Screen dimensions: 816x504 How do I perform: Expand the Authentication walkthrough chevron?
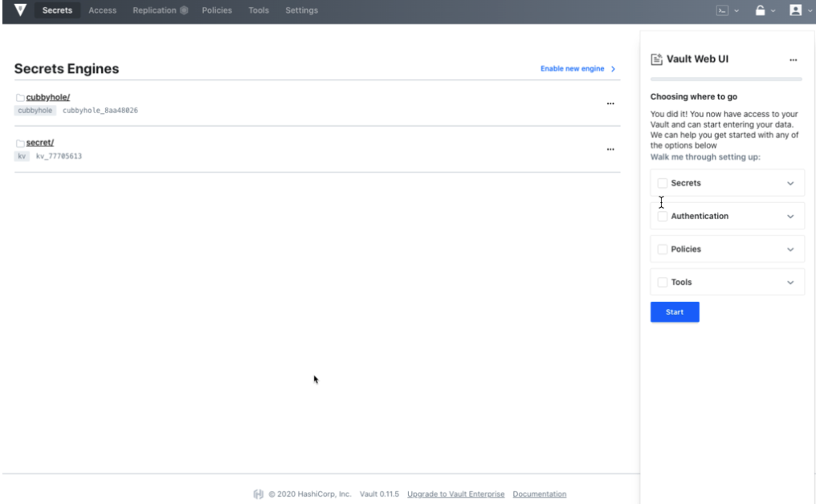[790, 217]
